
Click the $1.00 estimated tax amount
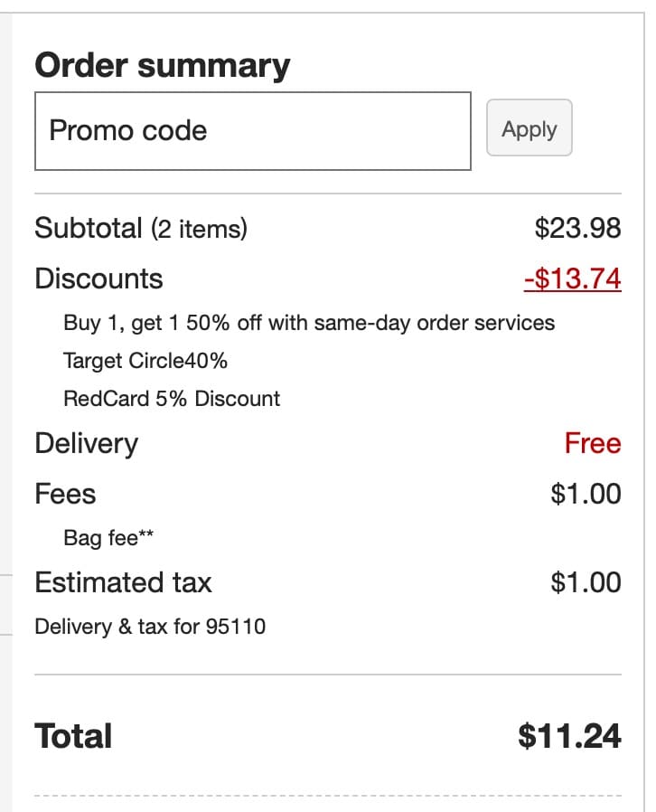coord(586,582)
